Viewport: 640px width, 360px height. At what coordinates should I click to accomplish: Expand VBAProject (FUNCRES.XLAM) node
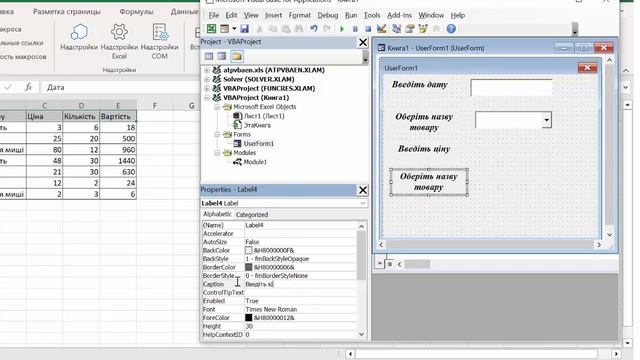[207, 88]
